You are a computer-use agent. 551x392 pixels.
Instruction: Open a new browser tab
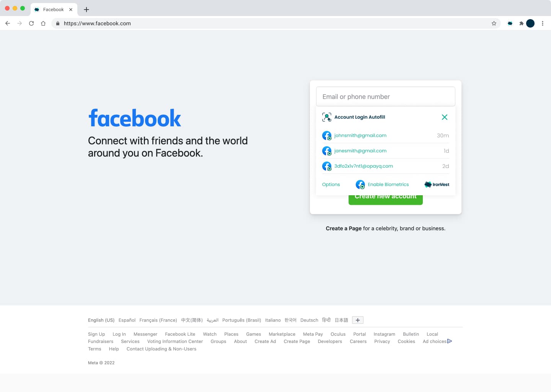click(86, 10)
